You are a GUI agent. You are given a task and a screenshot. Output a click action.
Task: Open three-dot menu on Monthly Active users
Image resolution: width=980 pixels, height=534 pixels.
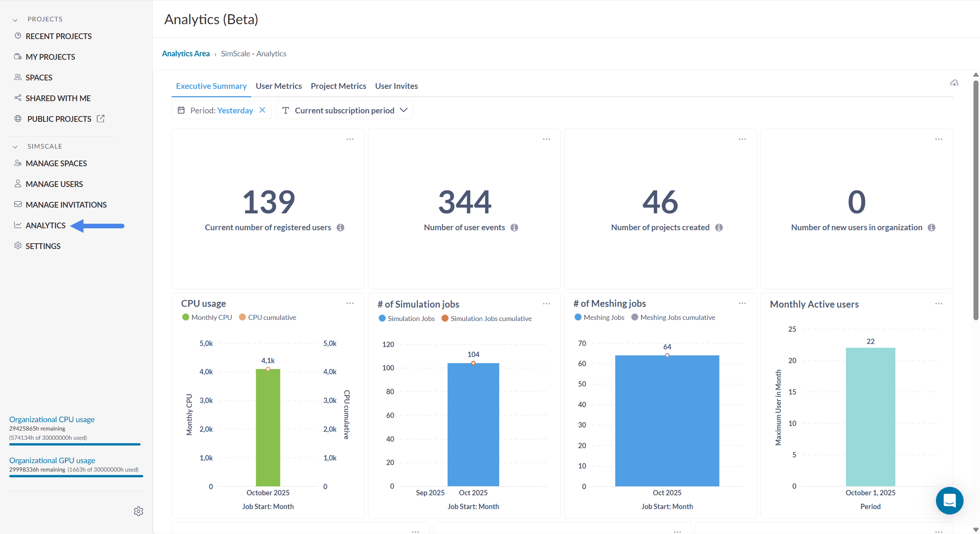point(938,304)
